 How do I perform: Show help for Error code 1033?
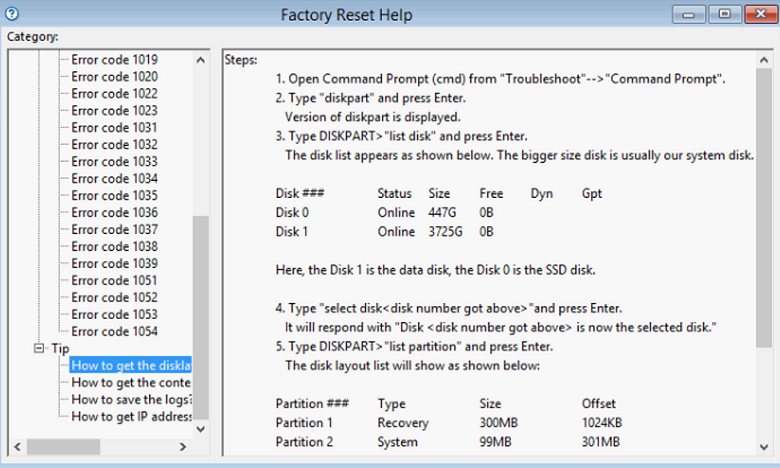(114, 162)
